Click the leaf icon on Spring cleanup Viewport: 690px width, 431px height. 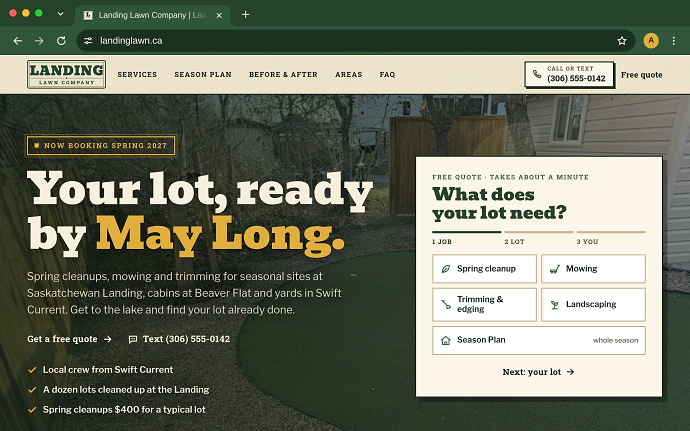tap(446, 269)
